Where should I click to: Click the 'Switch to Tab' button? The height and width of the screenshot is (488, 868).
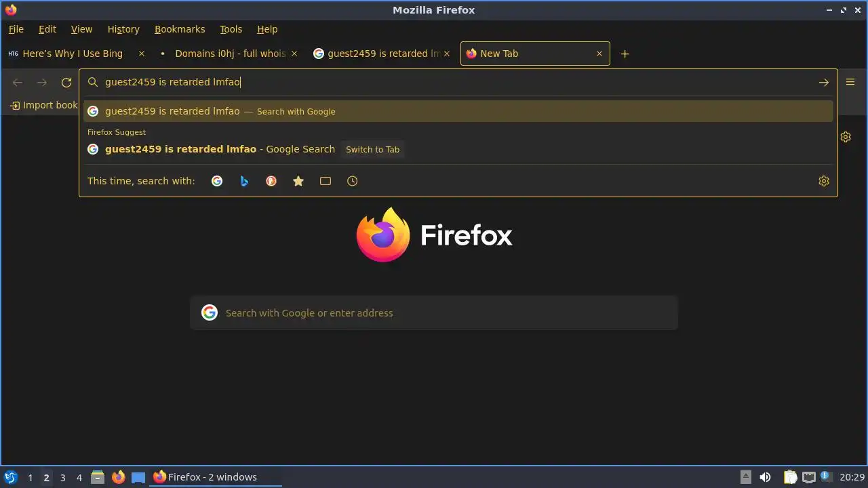(372, 149)
